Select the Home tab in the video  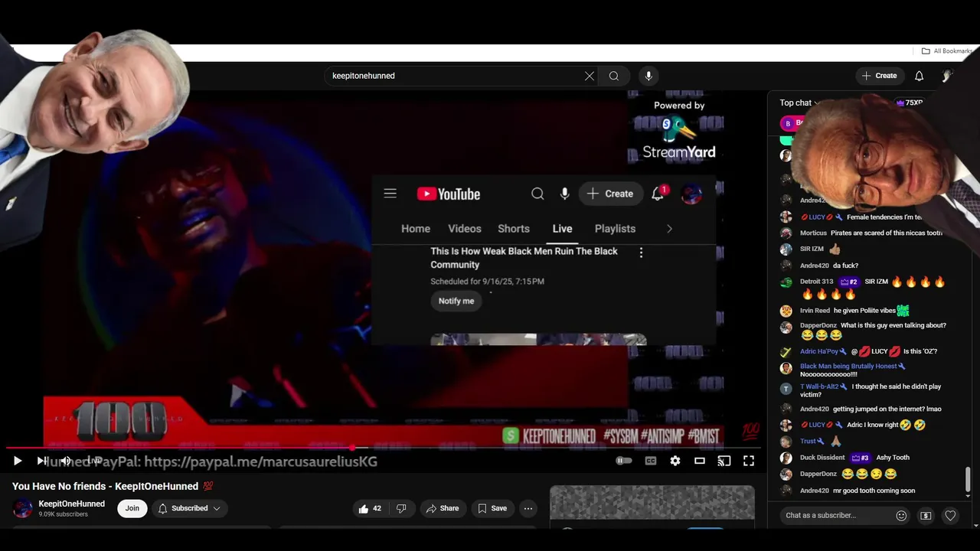tap(416, 229)
